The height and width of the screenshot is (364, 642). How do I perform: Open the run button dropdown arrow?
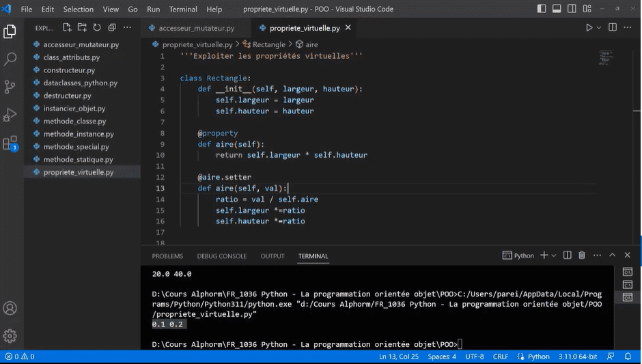598,27
